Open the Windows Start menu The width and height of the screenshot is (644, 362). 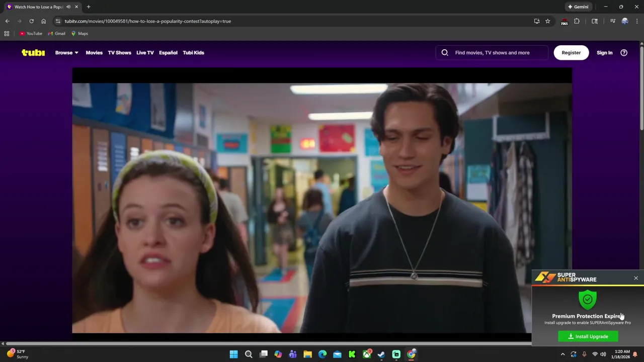point(233,354)
